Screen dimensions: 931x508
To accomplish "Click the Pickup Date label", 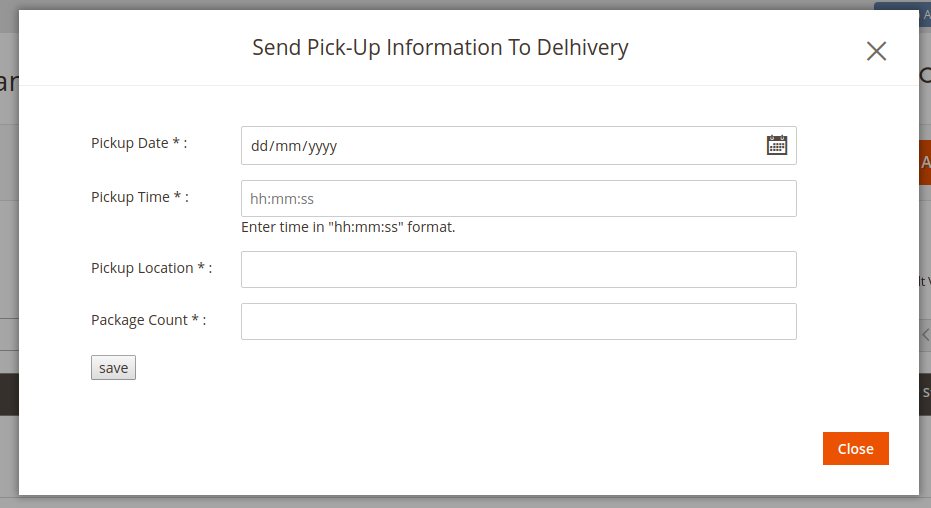I will [x=139, y=143].
